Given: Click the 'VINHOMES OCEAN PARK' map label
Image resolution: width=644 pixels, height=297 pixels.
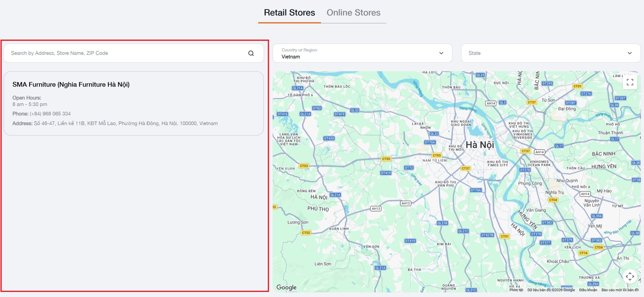Looking at the screenshot, I should pos(539,163).
